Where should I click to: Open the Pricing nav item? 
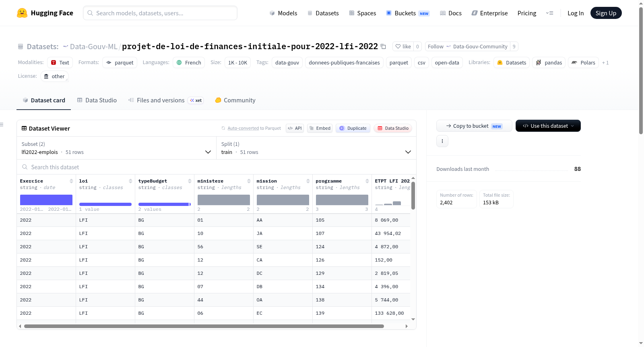pyautogui.click(x=527, y=13)
